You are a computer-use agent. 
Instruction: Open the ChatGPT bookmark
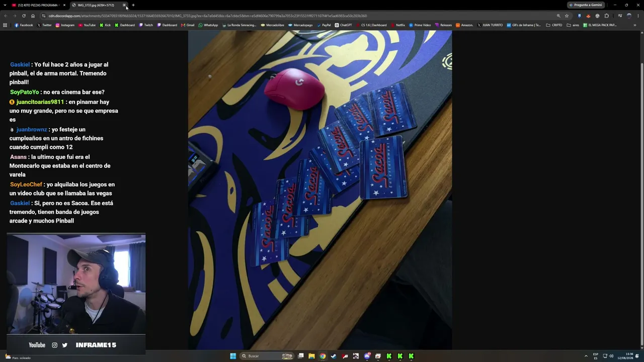point(344,25)
